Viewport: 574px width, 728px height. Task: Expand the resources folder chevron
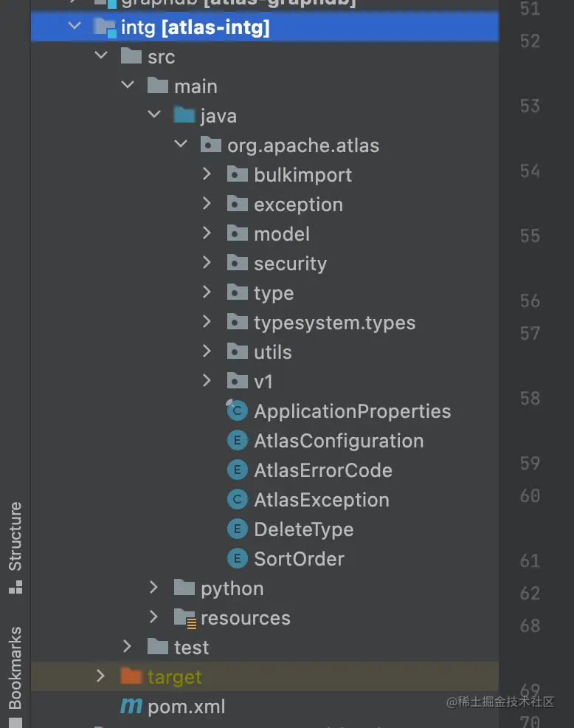(x=154, y=617)
